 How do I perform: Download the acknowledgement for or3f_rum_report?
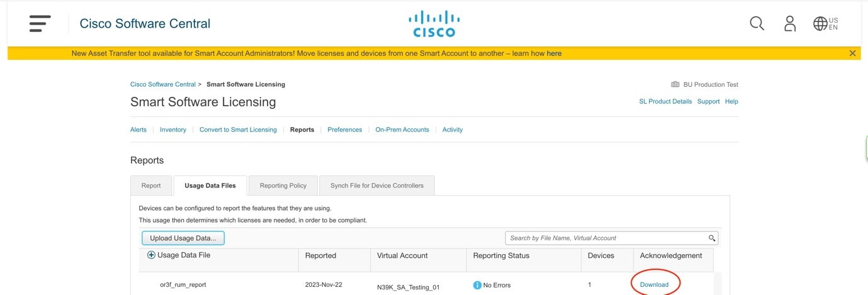pos(654,284)
